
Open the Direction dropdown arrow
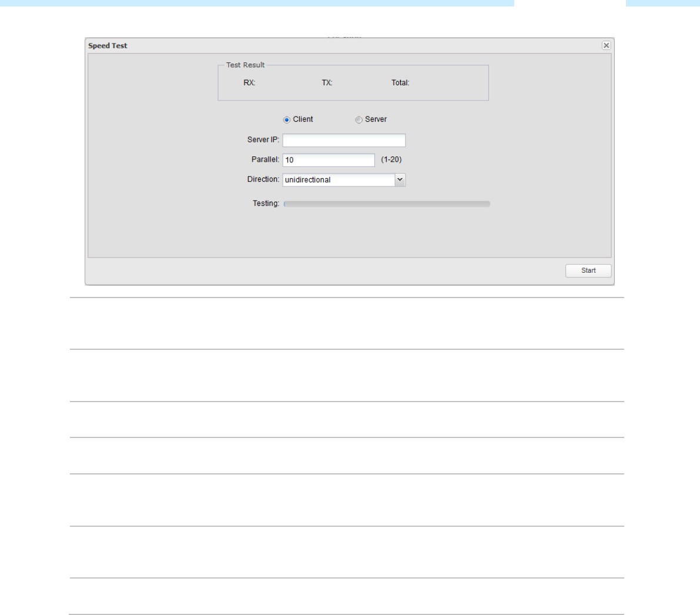coord(400,179)
